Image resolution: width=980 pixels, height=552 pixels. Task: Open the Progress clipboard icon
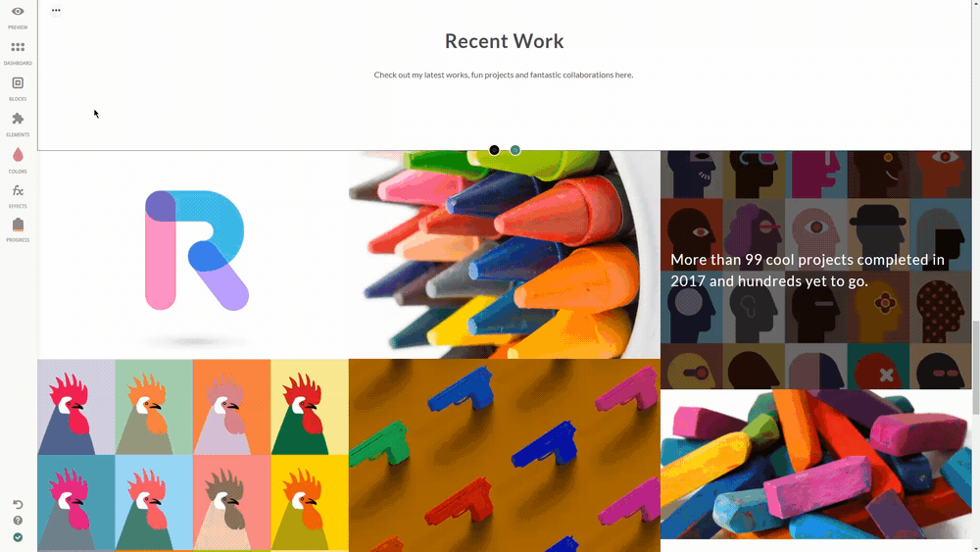[x=18, y=225]
